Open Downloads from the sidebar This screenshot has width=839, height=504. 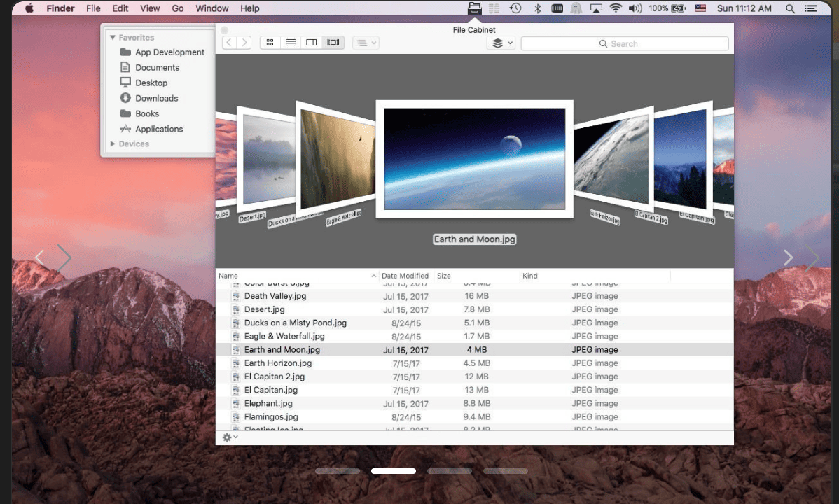(149, 99)
